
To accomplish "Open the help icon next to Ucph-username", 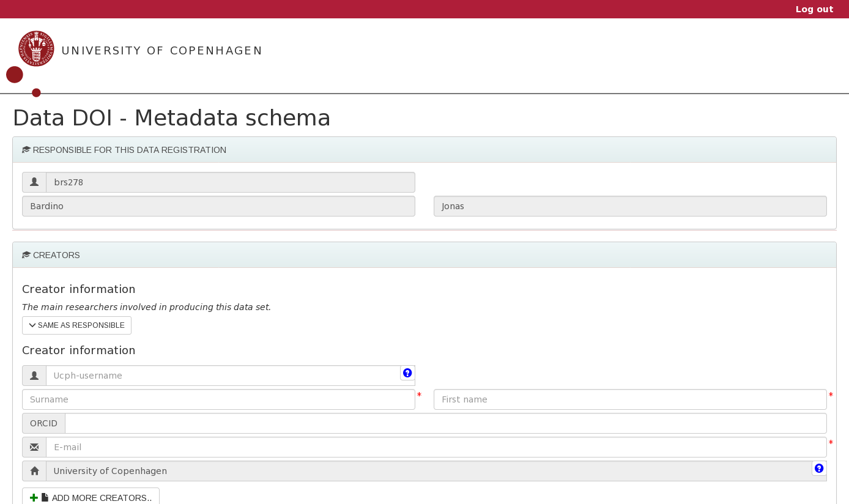I will click(407, 372).
